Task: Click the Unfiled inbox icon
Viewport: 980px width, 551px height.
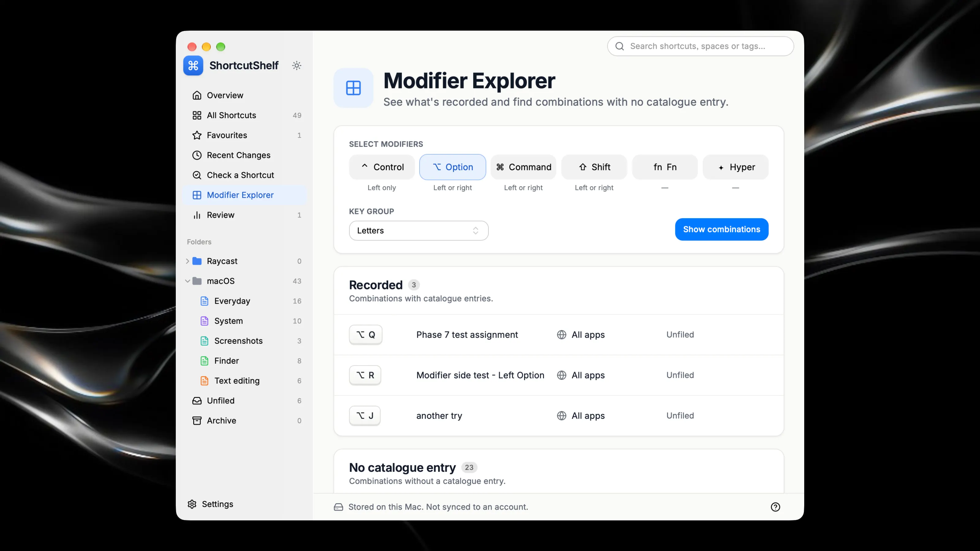Action: [x=197, y=400]
